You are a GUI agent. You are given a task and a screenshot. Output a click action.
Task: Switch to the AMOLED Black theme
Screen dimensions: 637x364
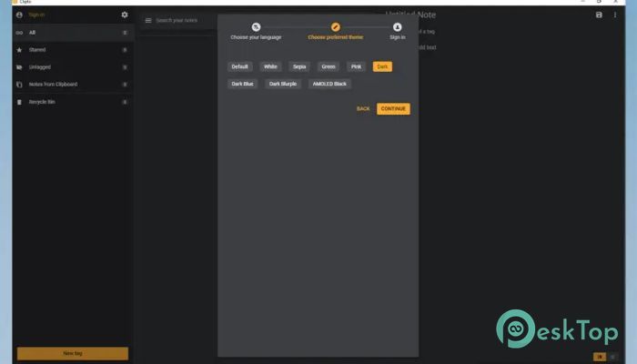(329, 84)
